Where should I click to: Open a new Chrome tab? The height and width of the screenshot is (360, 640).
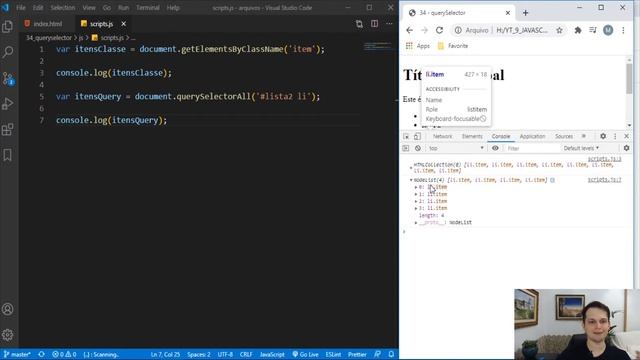(525, 13)
